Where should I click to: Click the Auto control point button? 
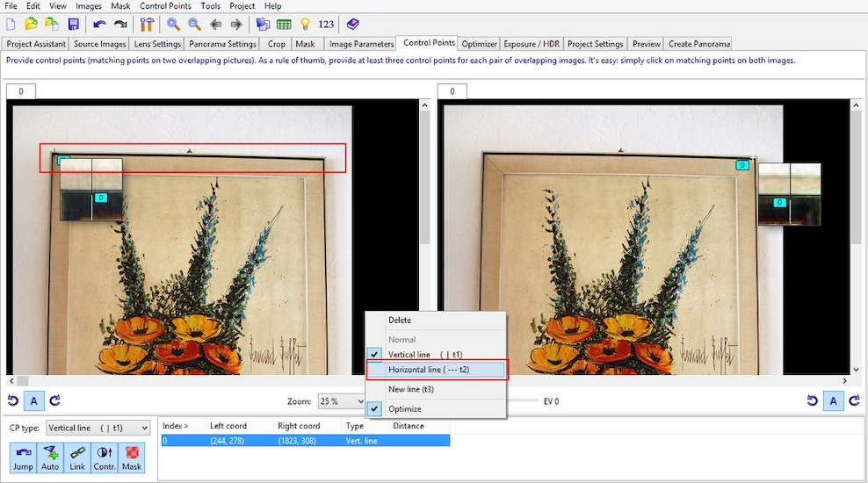50,458
